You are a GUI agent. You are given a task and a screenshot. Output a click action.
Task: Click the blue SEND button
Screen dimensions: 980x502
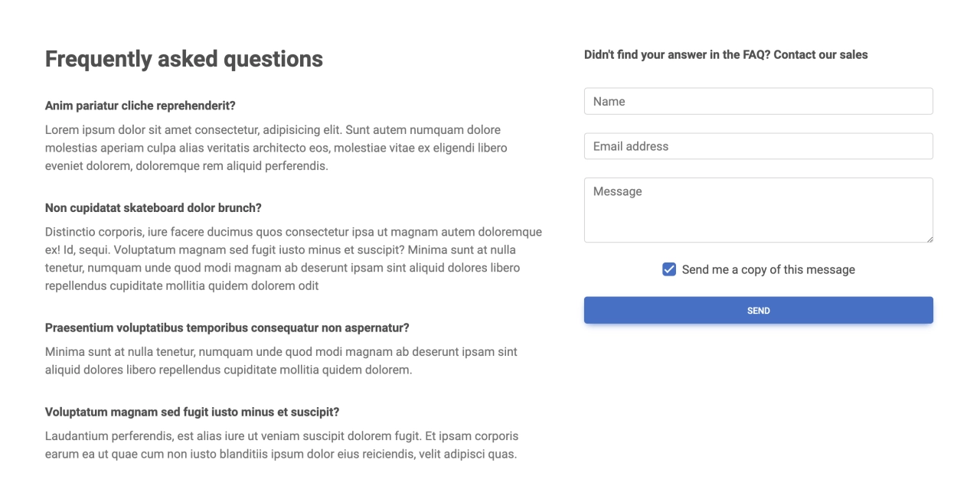coord(758,310)
